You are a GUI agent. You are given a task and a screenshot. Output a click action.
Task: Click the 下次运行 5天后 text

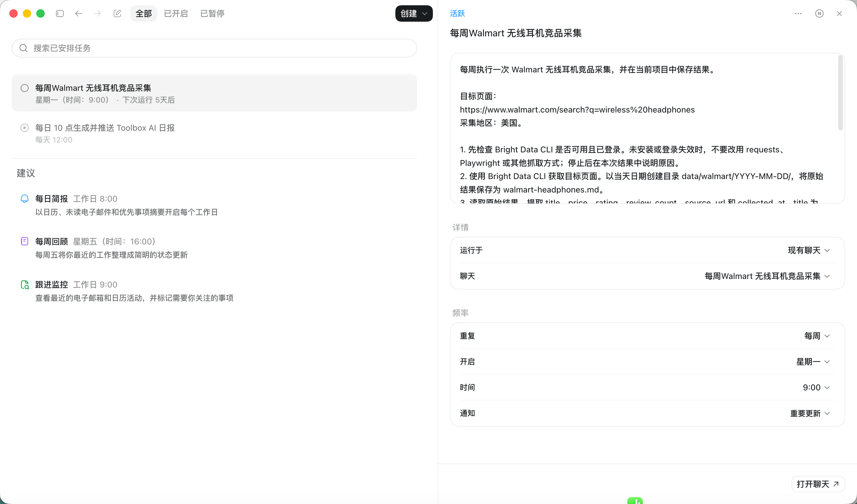point(149,100)
